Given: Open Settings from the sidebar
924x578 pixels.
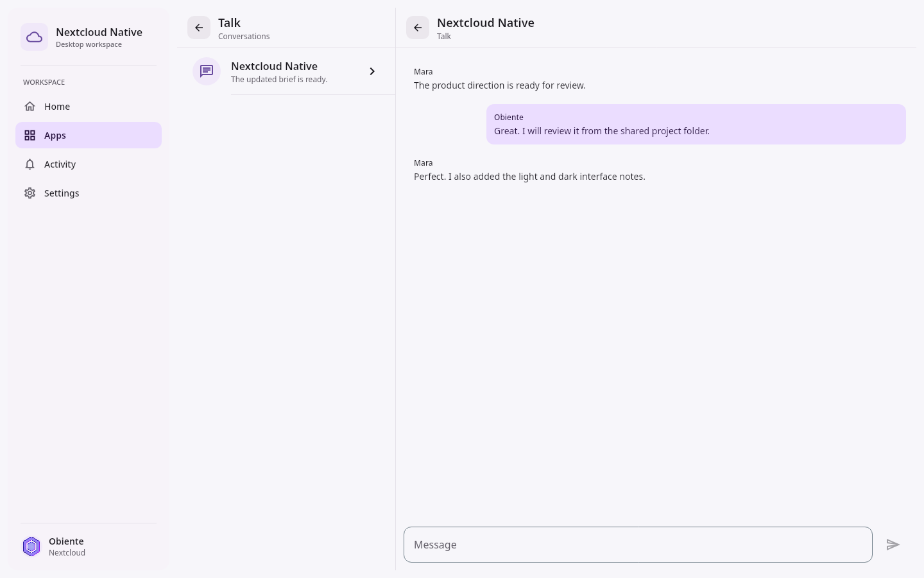Looking at the screenshot, I should pos(89,193).
